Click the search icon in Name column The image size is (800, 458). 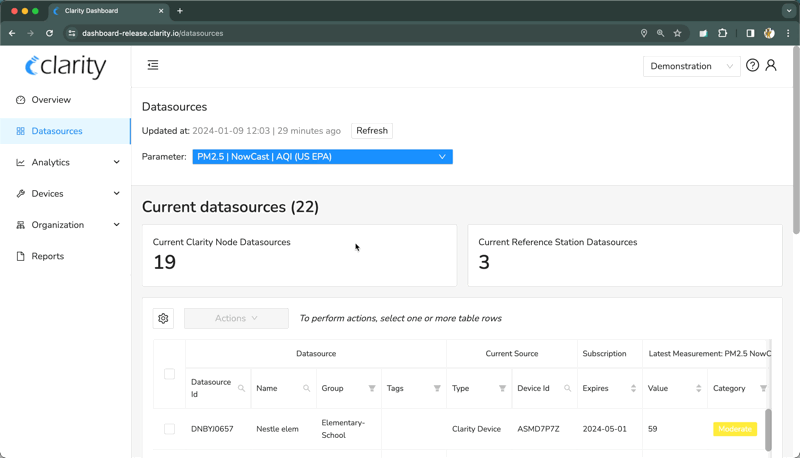(x=307, y=389)
